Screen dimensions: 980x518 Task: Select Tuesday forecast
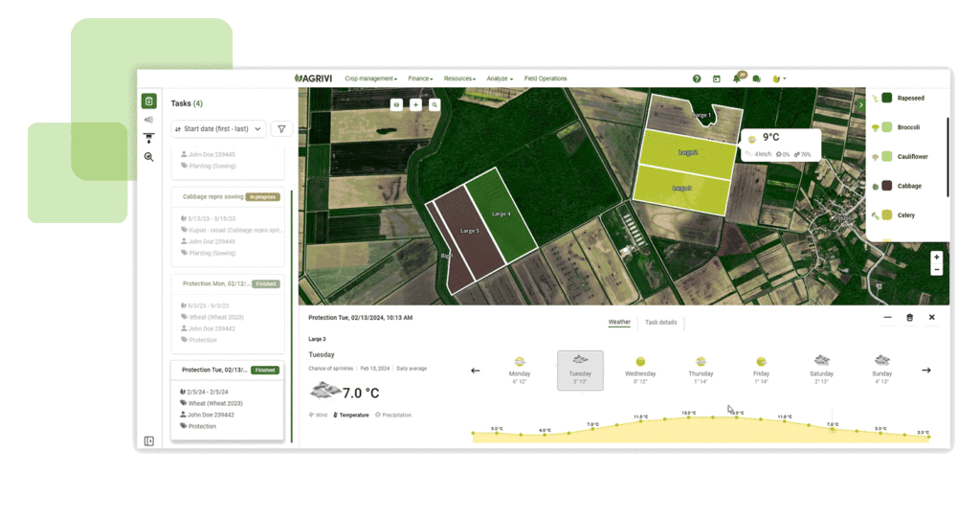click(580, 371)
